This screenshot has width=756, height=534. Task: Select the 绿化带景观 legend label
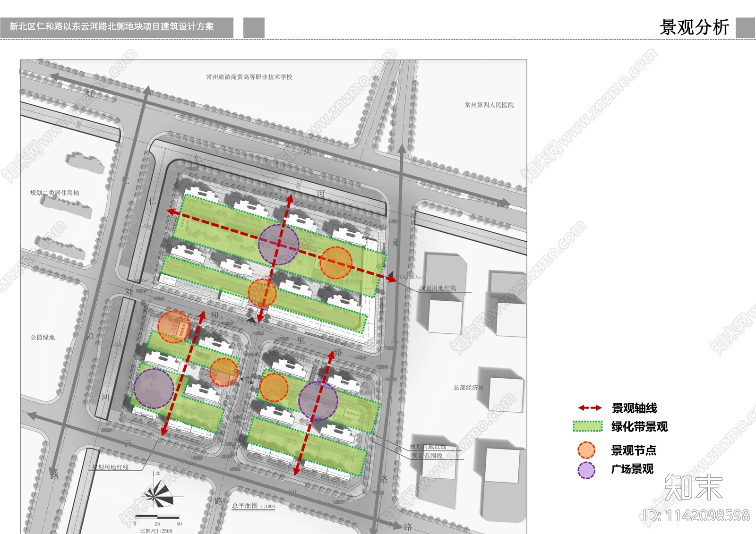639,427
